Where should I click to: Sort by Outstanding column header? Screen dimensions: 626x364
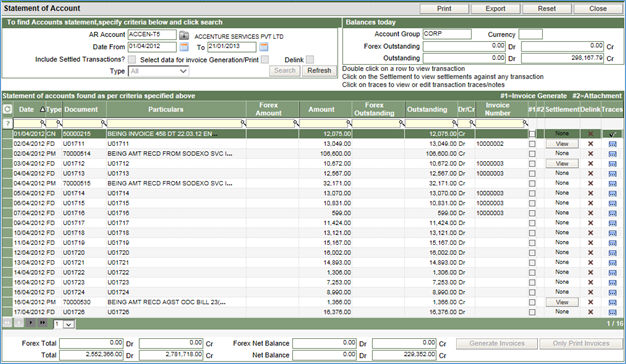coord(427,109)
